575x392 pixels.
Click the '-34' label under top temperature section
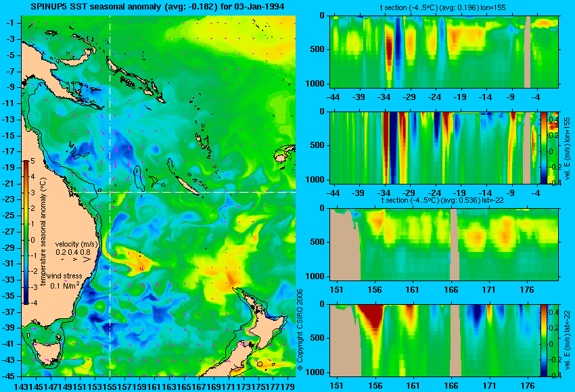384,97
